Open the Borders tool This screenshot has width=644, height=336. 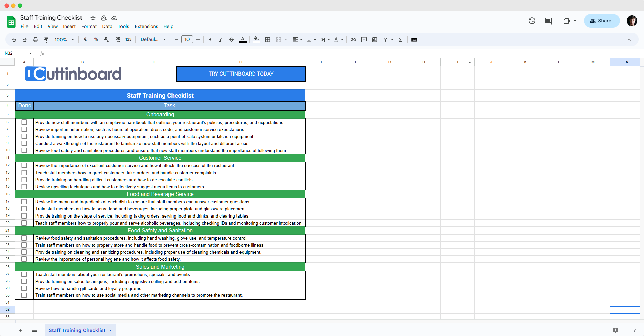267,40
